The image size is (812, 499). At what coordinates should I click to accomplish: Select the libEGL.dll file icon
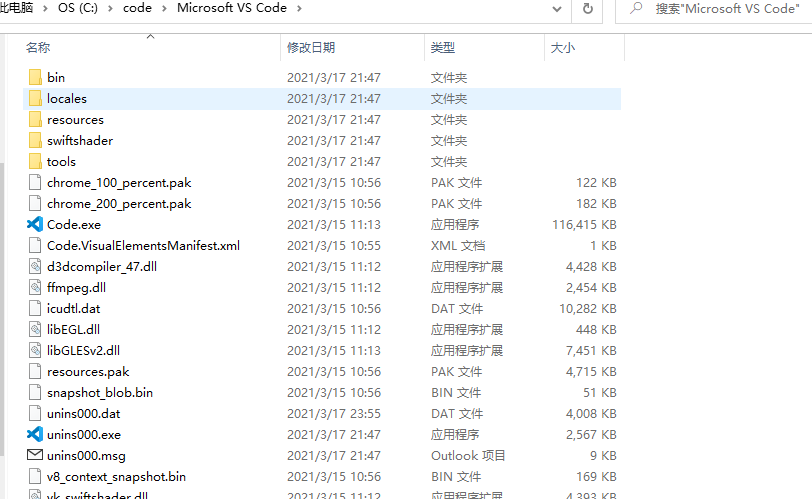pyautogui.click(x=35, y=329)
